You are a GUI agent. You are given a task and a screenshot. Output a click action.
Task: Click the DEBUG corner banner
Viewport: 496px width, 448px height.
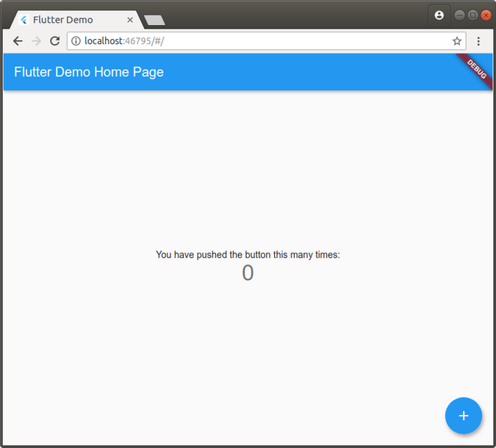477,68
